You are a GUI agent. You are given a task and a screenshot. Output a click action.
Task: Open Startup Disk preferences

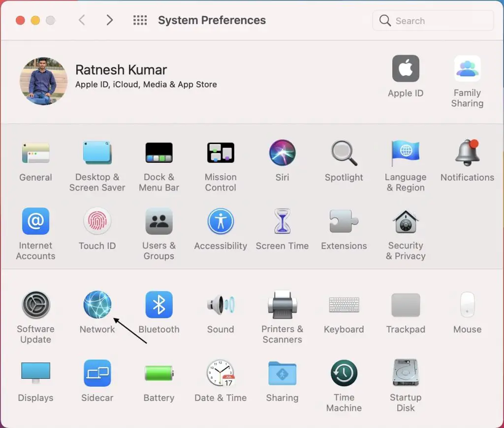[x=406, y=373]
